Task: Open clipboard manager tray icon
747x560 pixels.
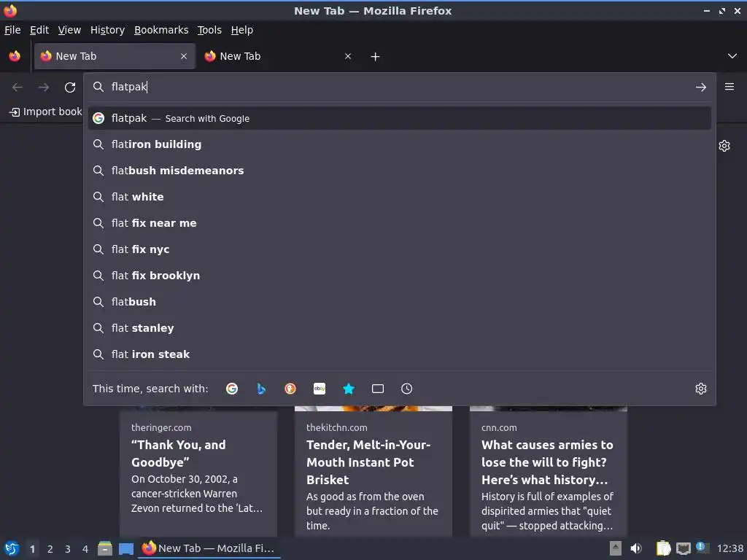Action: coord(662,548)
